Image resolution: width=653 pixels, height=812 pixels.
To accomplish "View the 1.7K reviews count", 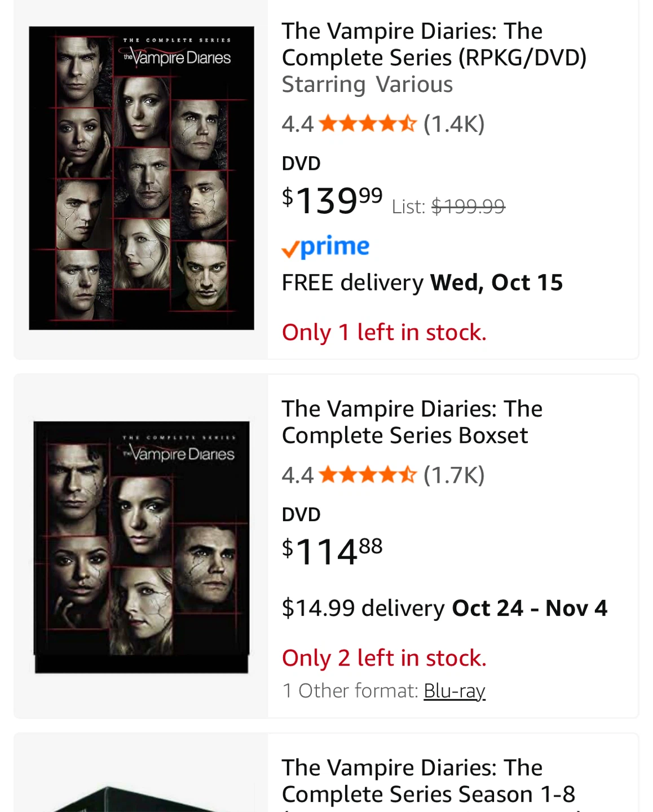I will click(x=454, y=475).
